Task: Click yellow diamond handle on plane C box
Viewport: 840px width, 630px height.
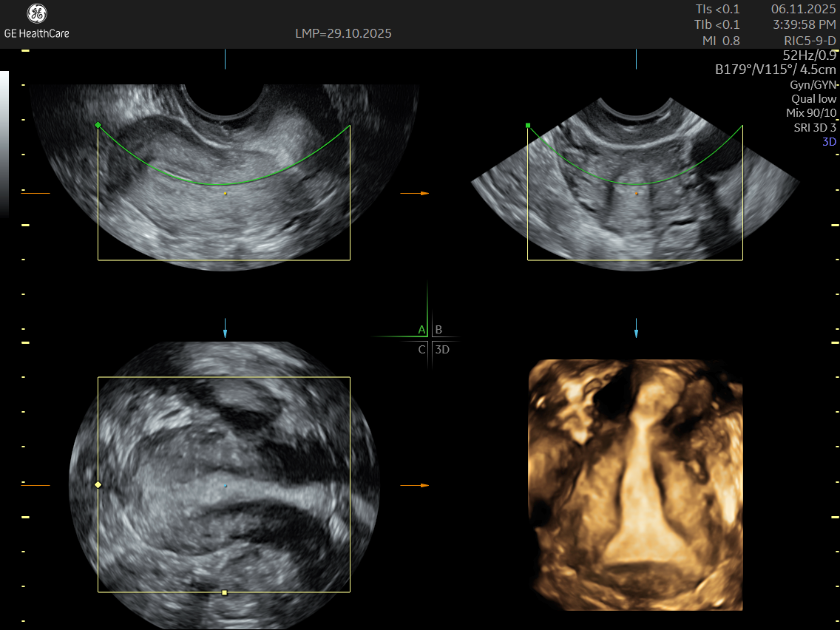Action: (98, 484)
